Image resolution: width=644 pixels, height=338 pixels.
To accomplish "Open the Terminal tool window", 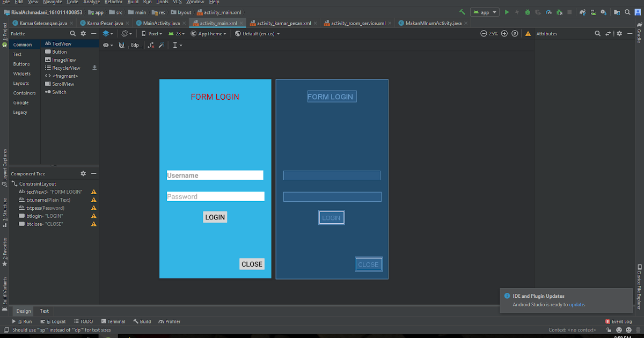I will 113,321.
